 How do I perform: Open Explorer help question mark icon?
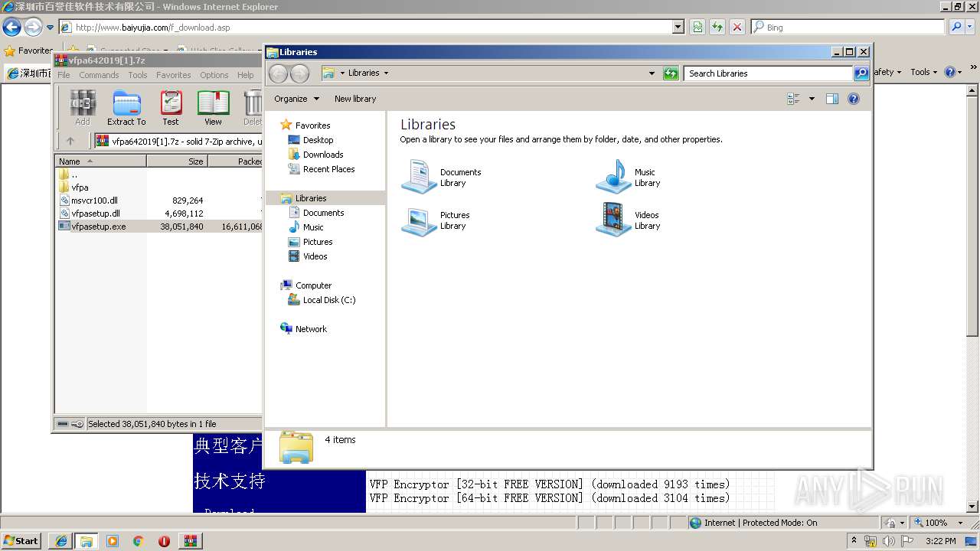click(854, 99)
